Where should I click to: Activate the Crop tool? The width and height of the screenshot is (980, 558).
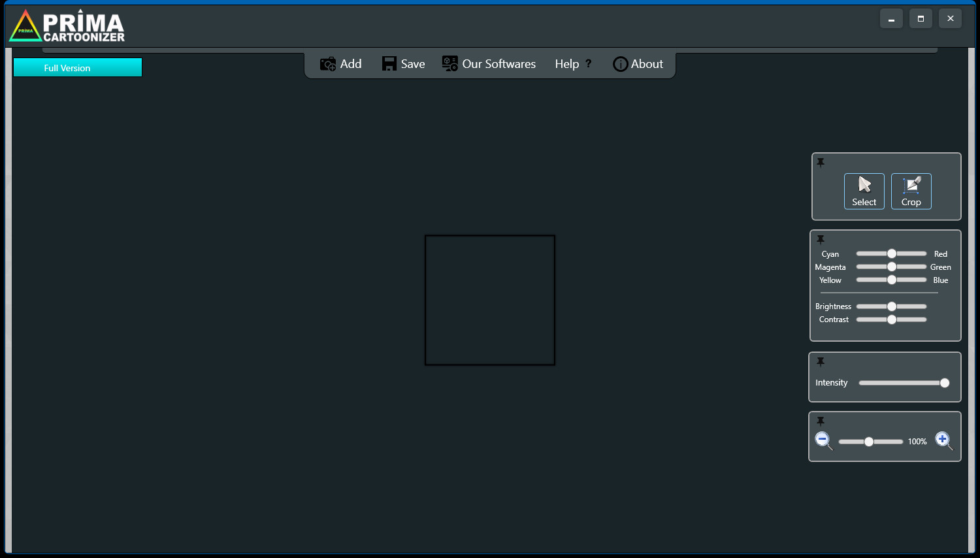coord(911,191)
